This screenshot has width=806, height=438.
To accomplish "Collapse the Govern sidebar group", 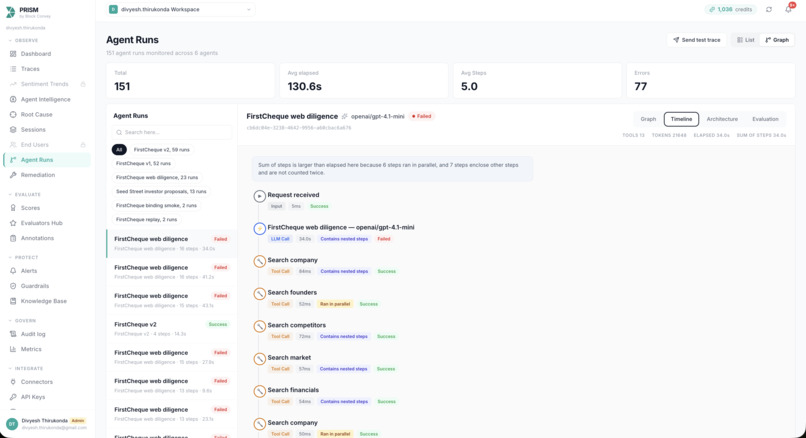I will [x=23, y=321].
